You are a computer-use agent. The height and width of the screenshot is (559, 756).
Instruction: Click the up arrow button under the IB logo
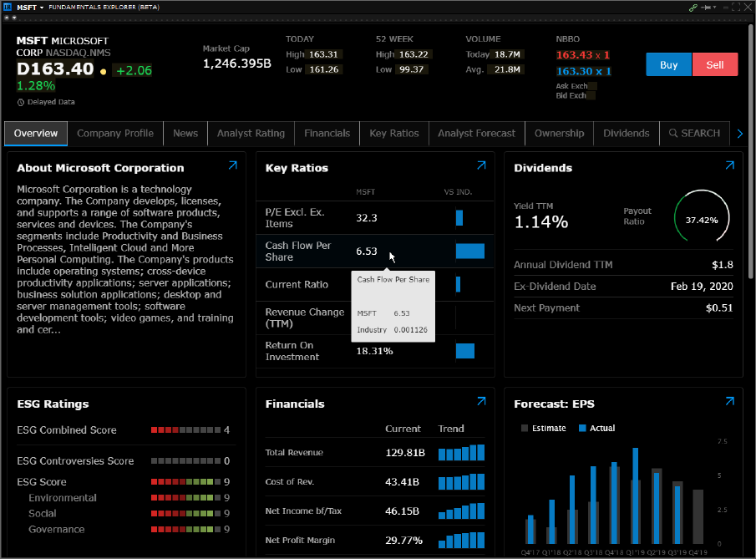pyautogui.click(x=7, y=18)
